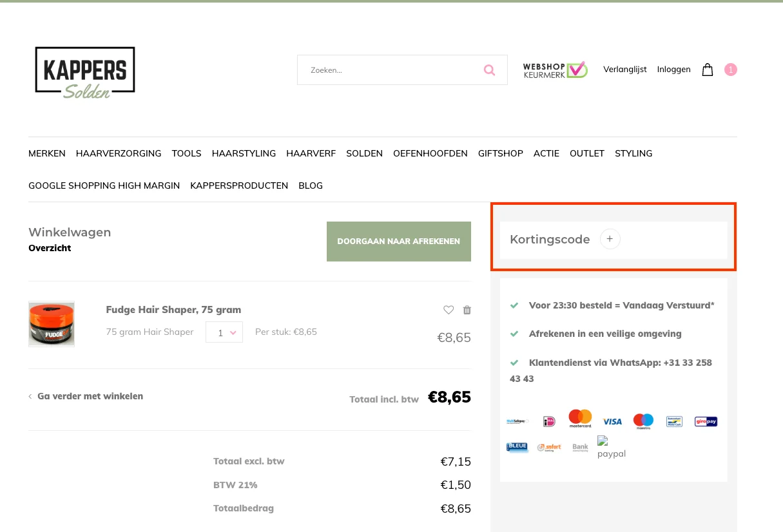Viewport: 783px width, 532px height.
Task: Click the BTW 21% label
Action: (x=235, y=485)
